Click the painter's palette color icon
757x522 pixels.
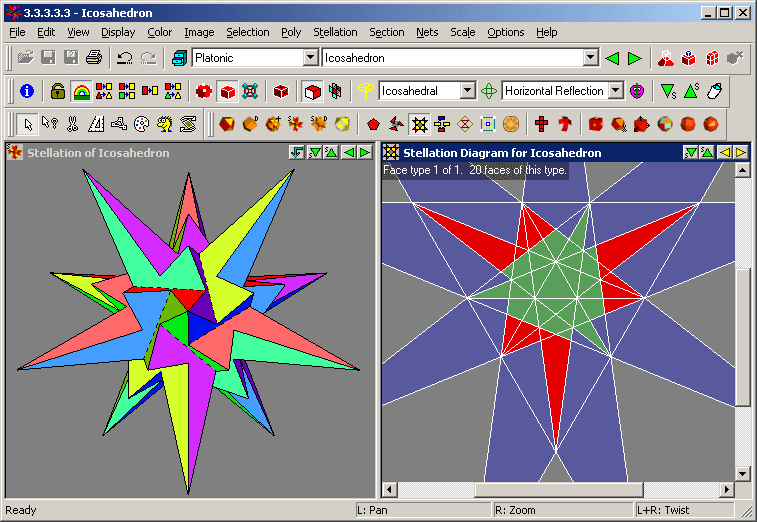(x=141, y=124)
